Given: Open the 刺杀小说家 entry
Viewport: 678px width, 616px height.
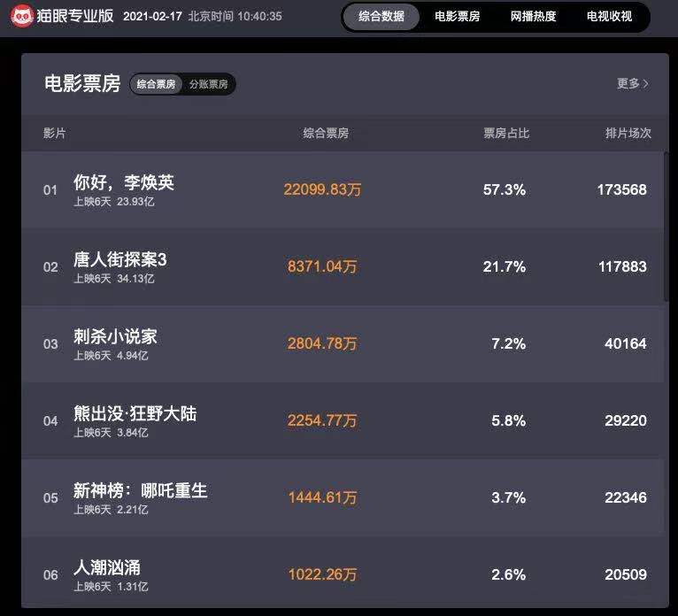Looking at the screenshot, I should tap(115, 337).
